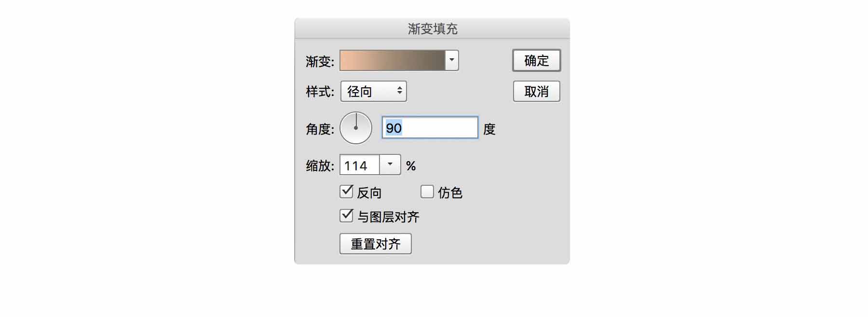Enable the 仿色 checkbox
The height and width of the screenshot is (317, 868).
click(427, 192)
